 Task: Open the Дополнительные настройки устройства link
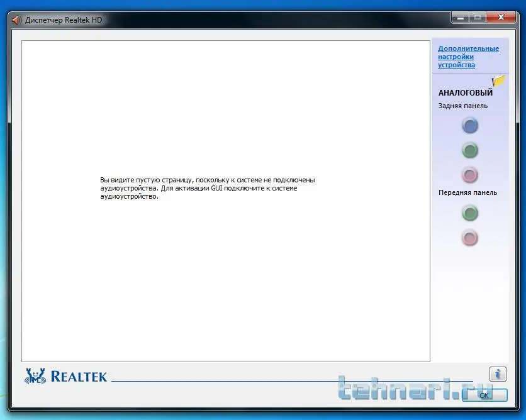pos(468,57)
